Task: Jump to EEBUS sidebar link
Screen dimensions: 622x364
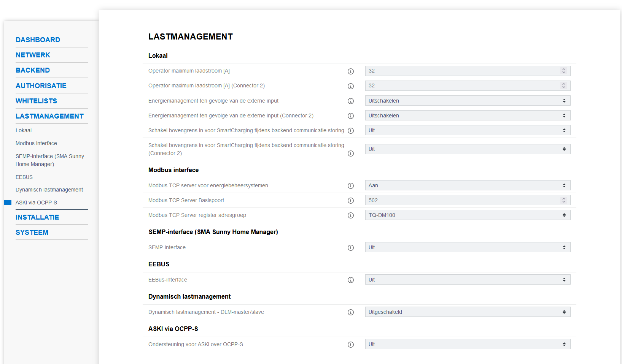Action: tap(24, 177)
